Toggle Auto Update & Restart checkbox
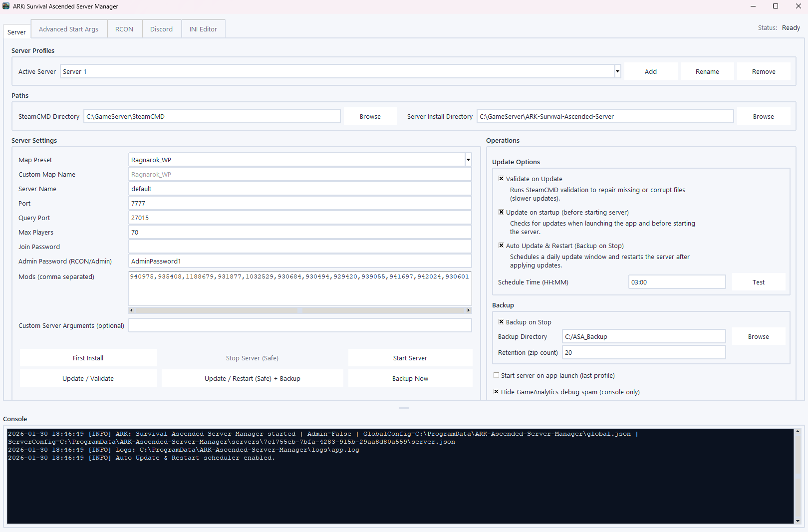The height and width of the screenshot is (532, 808). [x=501, y=246]
